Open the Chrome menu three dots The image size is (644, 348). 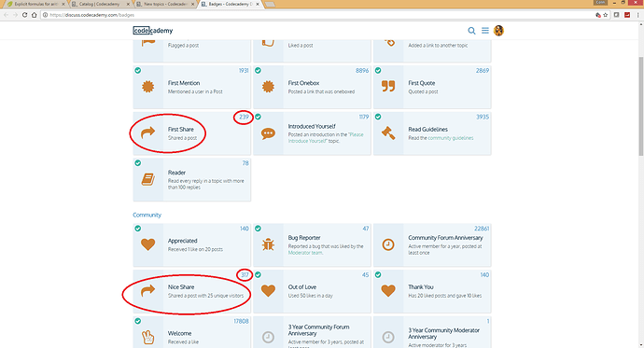[x=638, y=15]
